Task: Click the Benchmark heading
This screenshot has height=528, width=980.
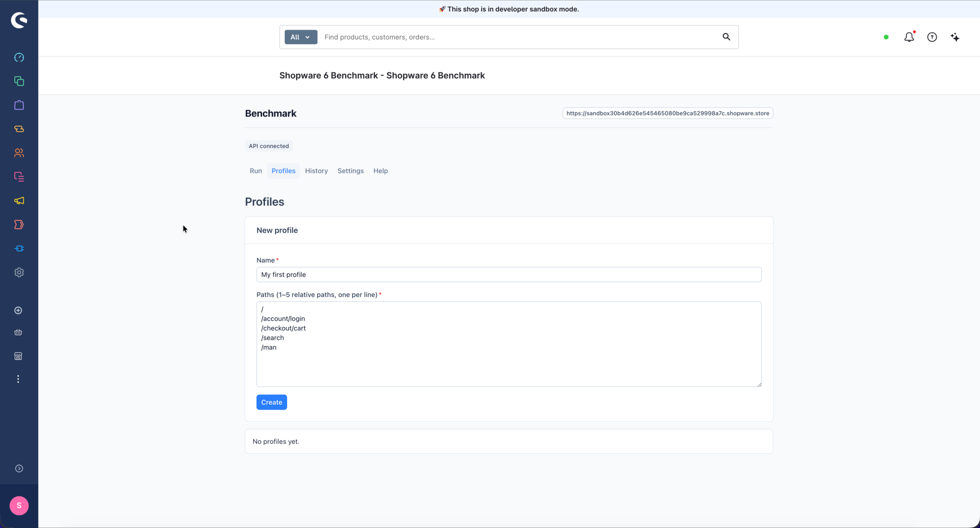Action: (271, 113)
